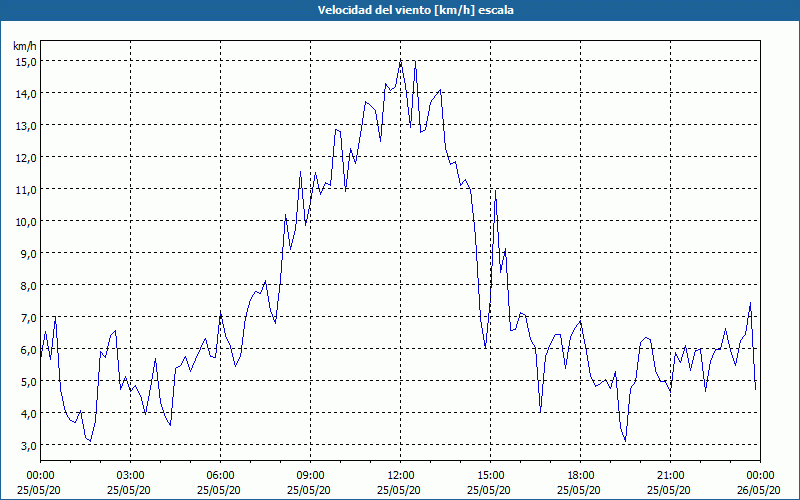
Task: Click the 18:00 time axis label
Action: coord(580,476)
